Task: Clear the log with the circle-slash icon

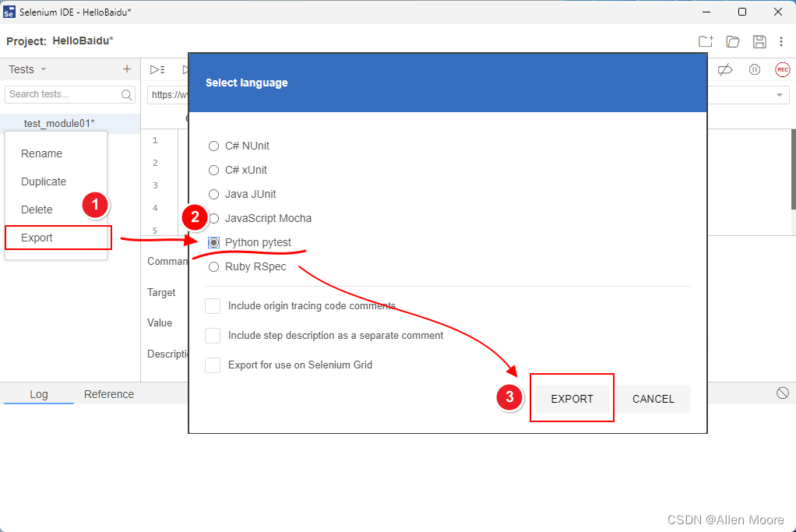Action: pyautogui.click(x=782, y=393)
